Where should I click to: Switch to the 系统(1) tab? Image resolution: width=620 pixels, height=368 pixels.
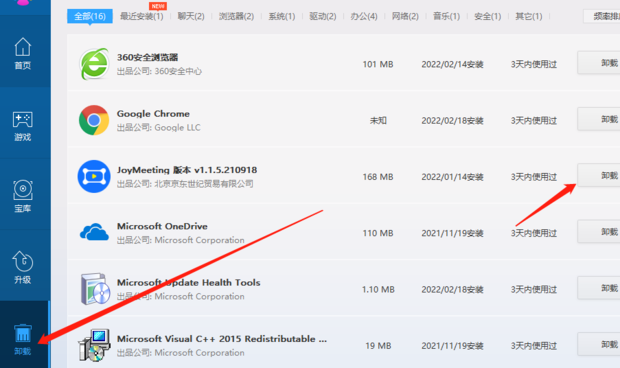click(282, 16)
